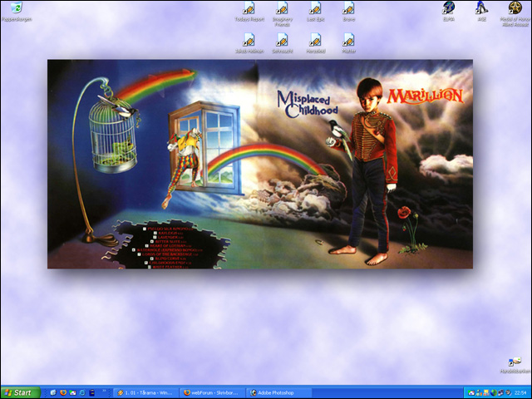Select the Mutter desktop shortcut

point(348,43)
